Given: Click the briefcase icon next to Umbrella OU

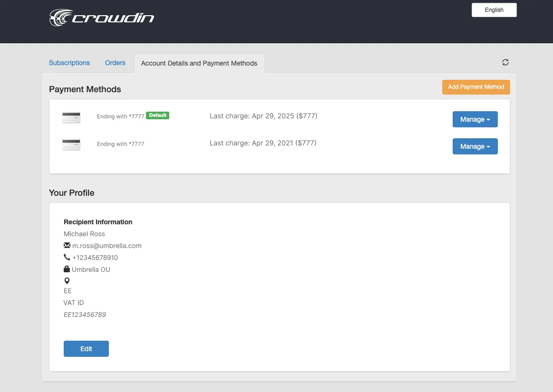Looking at the screenshot, I should tap(67, 269).
